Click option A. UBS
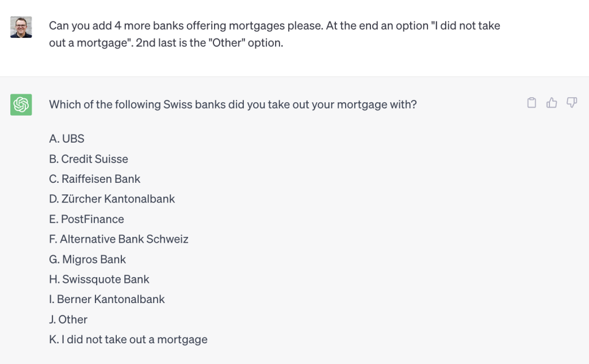589x364 pixels. pos(67,139)
